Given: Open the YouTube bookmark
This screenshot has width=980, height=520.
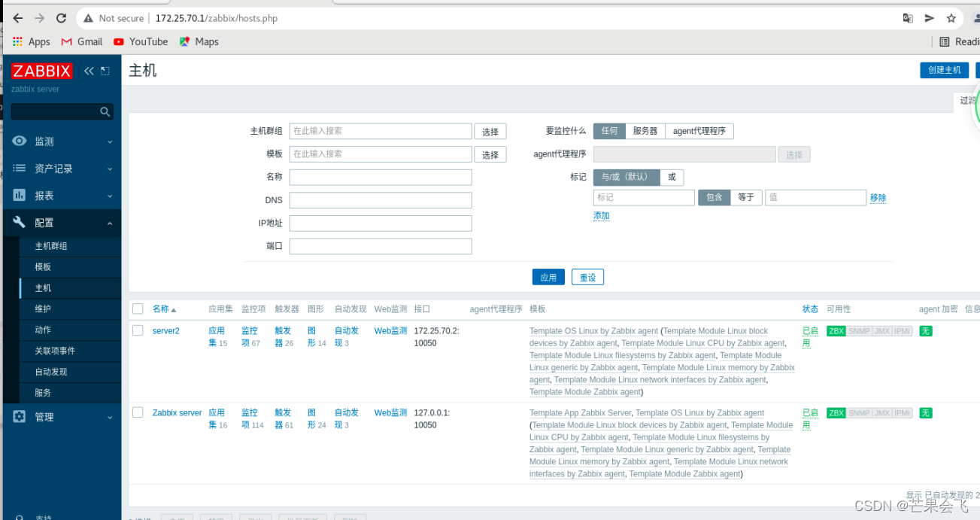Looking at the screenshot, I should point(141,41).
